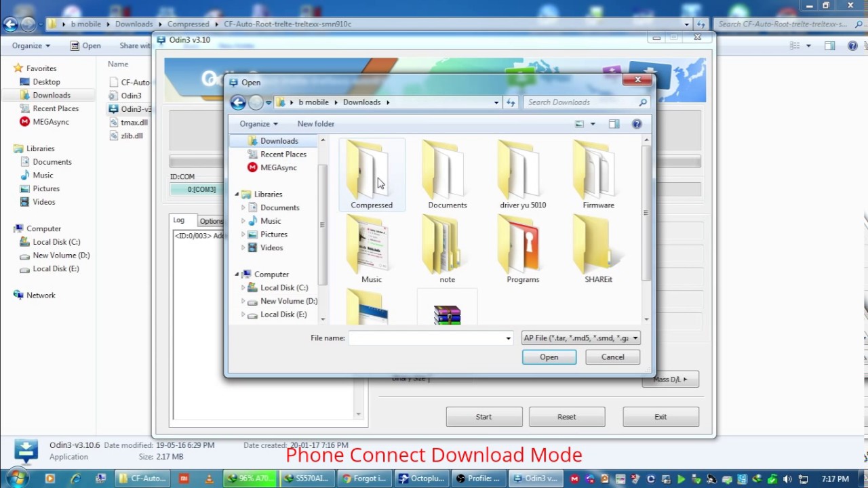Screen dimensions: 868x488
Task: Expand the Music library in Open dialog
Action: click(243, 221)
